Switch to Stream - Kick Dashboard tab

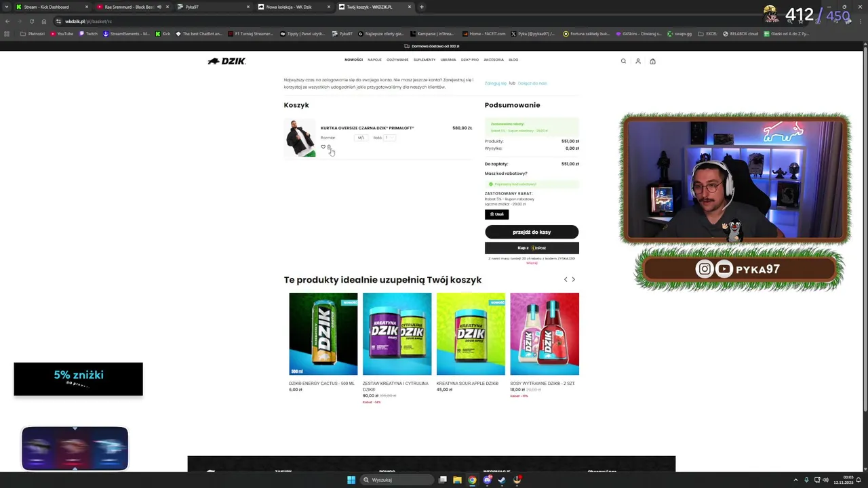click(x=51, y=7)
